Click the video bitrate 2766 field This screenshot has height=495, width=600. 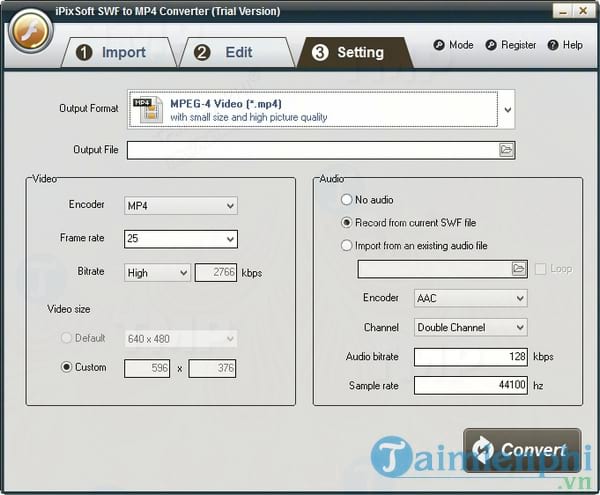pyautogui.click(x=216, y=272)
